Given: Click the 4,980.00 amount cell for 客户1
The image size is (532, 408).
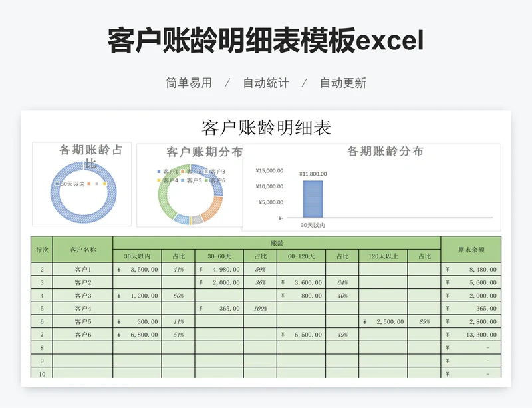Looking at the screenshot, I should pyautogui.click(x=219, y=270).
